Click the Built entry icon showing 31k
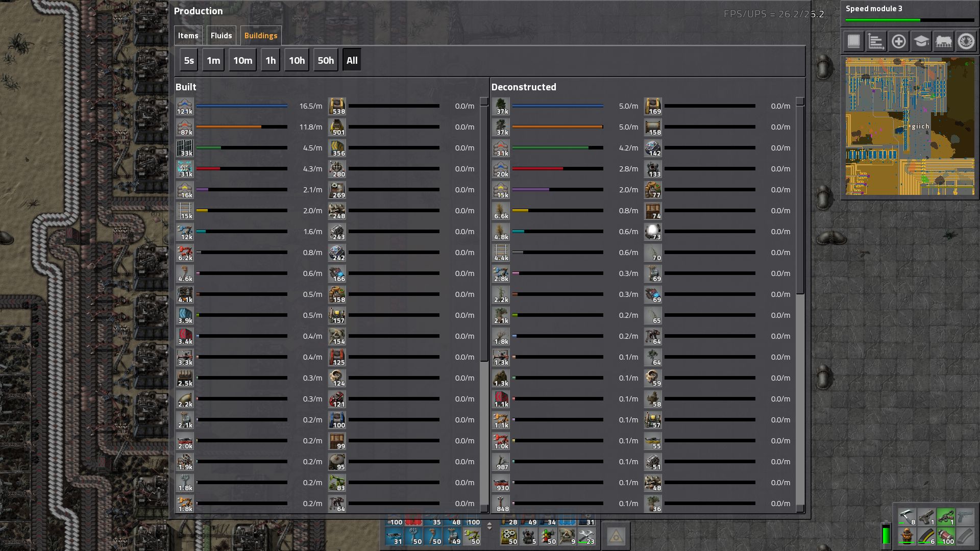The width and height of the screenshot is (980, 551). [x=185, y=169]
